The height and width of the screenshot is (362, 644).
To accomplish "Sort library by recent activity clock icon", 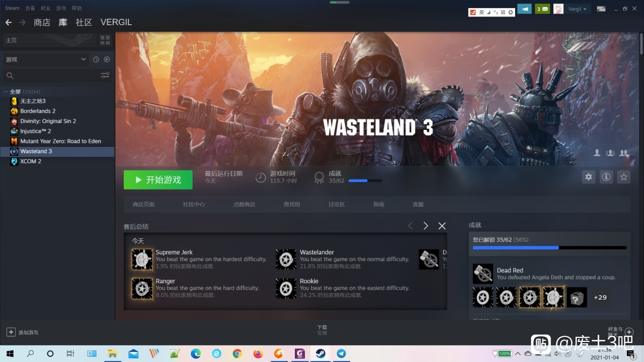I will click(96, 59).
